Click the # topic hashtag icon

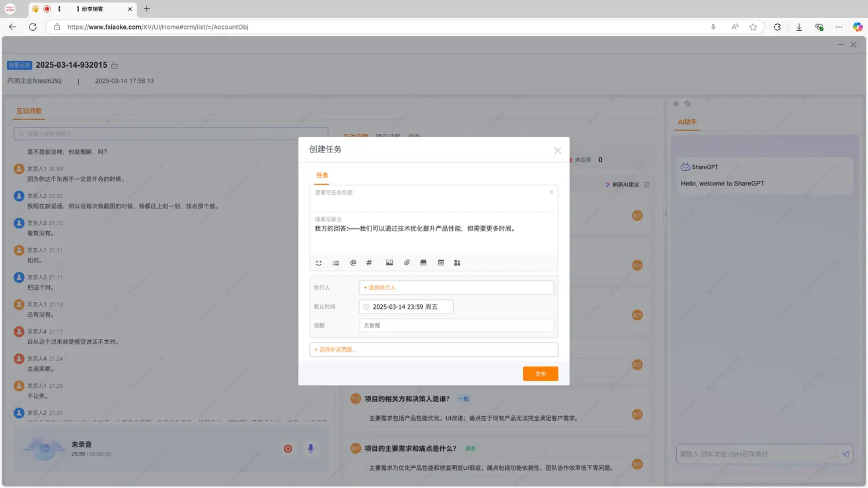[x=369, y=263]
